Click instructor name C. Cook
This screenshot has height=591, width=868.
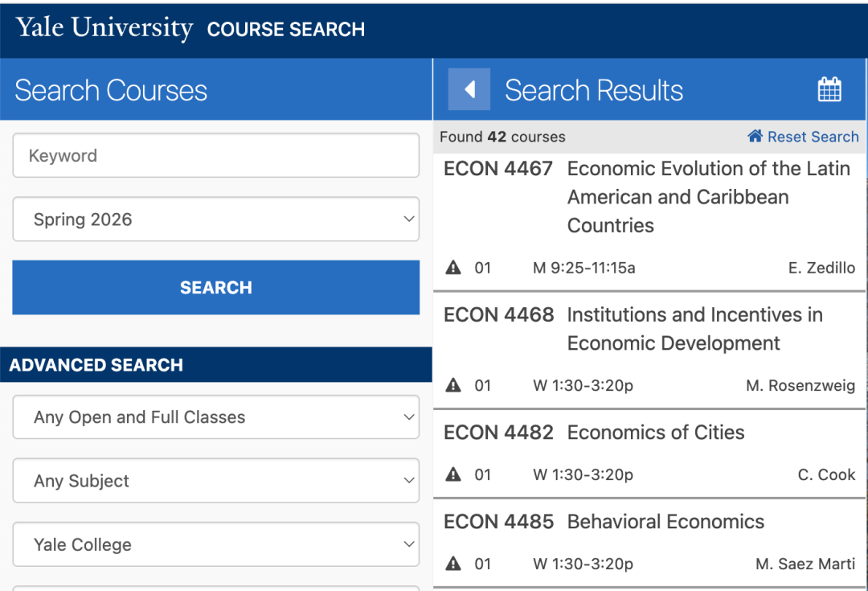[x=826, y=474]
